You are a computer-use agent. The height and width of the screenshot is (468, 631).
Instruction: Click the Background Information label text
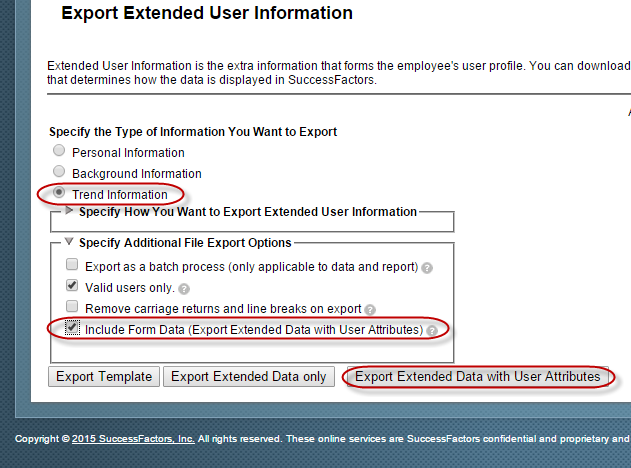(x=137, y=174)
